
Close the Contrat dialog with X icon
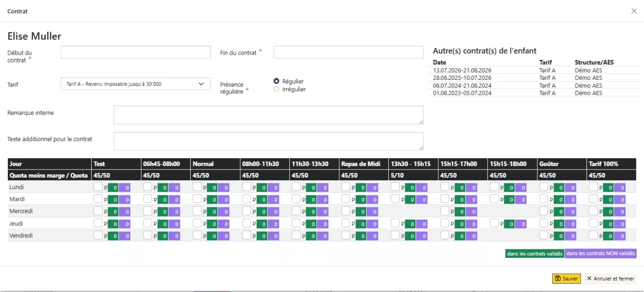634,11
